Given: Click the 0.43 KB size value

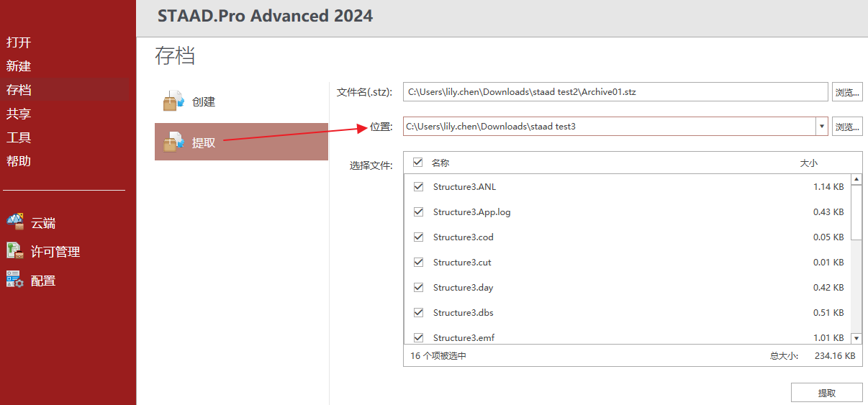Looking at the screenshot, I should point(828,212).
